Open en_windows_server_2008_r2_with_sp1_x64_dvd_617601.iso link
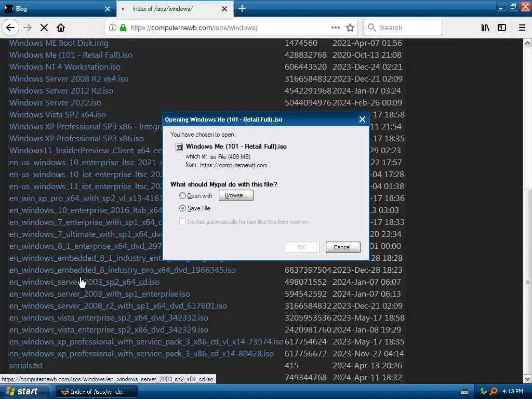The width and height of the screenshot is (532, 399). tap(118, 305)
